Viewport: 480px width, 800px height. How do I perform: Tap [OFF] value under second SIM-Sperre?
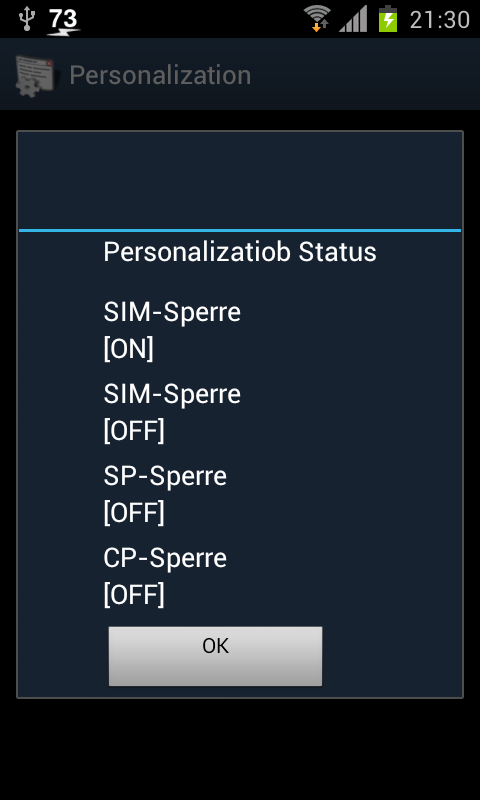pos(134,431)
